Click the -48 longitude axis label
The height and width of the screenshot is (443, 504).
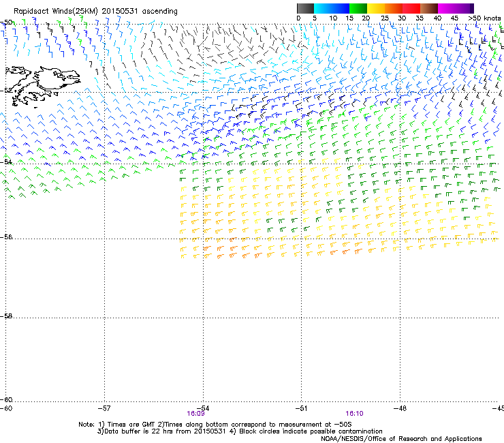(x=400, y=408)
